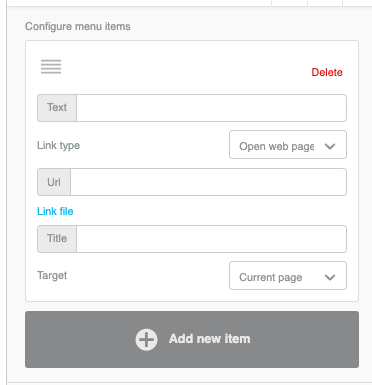
Task: Click the chevron beside Open web page
Action: click(330, 146)
